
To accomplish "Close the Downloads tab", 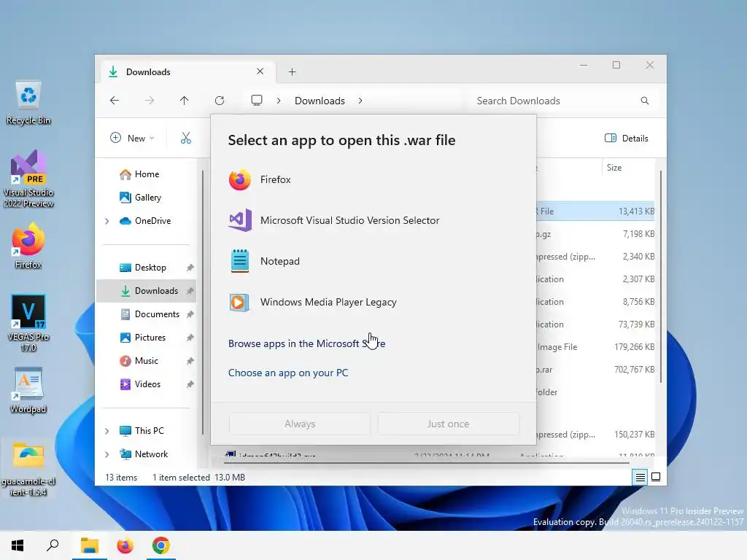I will [260, 71].
